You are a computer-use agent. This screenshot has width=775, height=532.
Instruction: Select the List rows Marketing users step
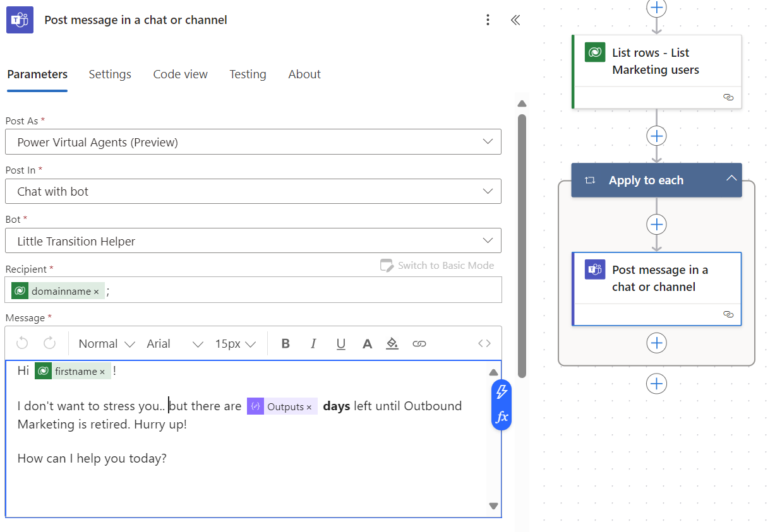(656, 62)
